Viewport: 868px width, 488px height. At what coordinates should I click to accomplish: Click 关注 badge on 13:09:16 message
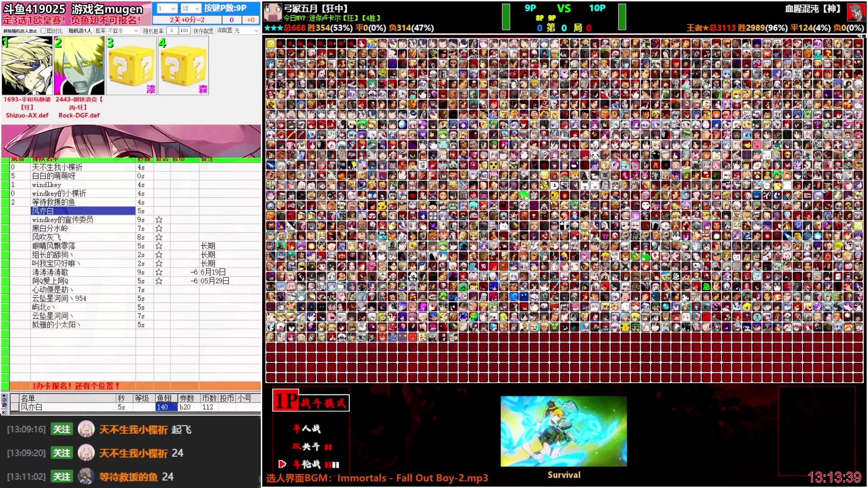(x=62, y=429)
